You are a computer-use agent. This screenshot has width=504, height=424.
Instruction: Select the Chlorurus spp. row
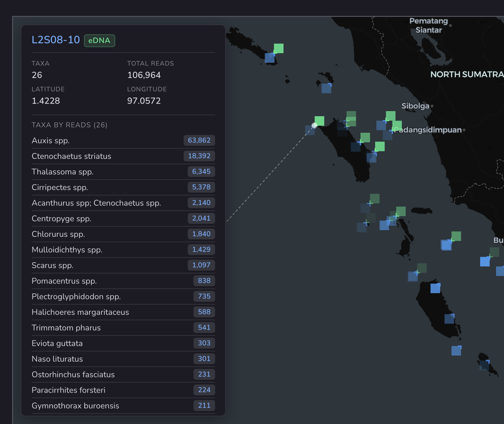click(x=123, y=234)
